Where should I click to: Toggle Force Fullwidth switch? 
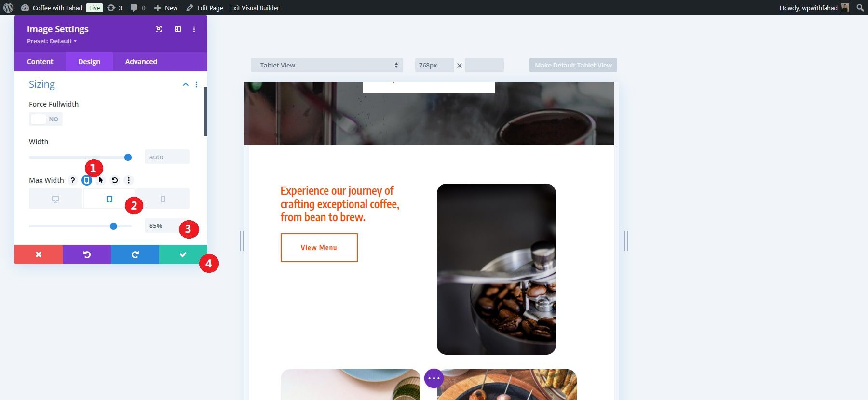click(x=46, y=119)
